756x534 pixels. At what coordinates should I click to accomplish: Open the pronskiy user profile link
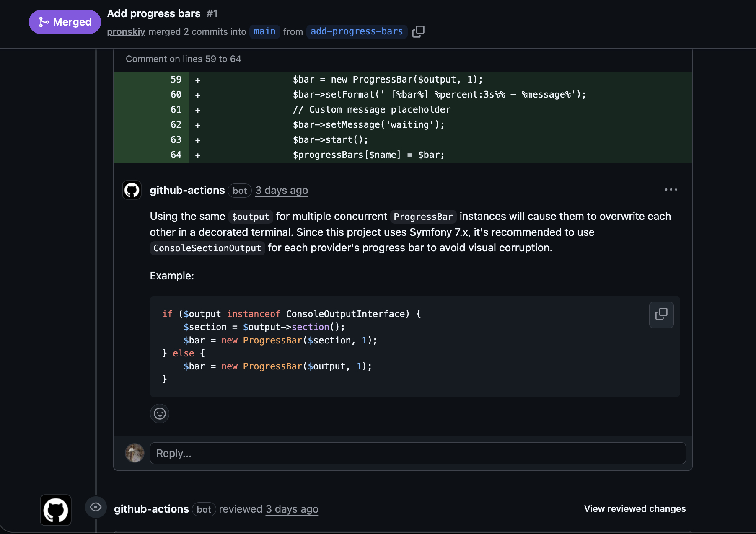(x=126, y=32)
